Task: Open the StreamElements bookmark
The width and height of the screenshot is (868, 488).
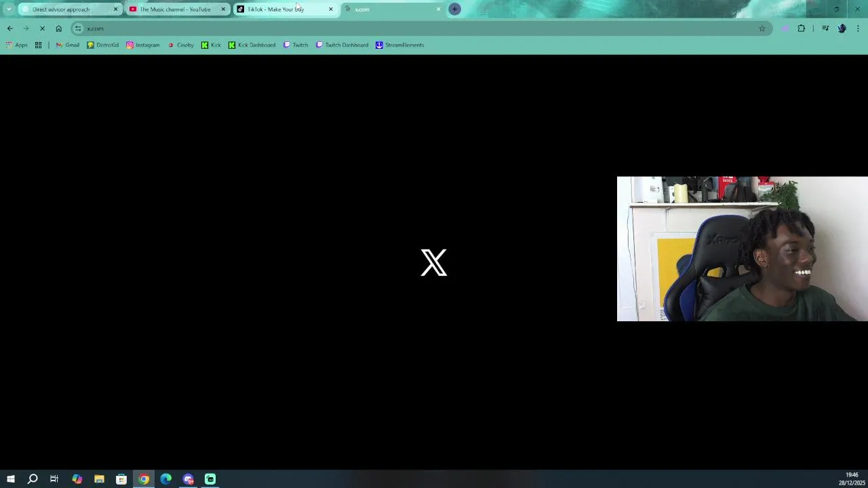Action: (399, 45)
